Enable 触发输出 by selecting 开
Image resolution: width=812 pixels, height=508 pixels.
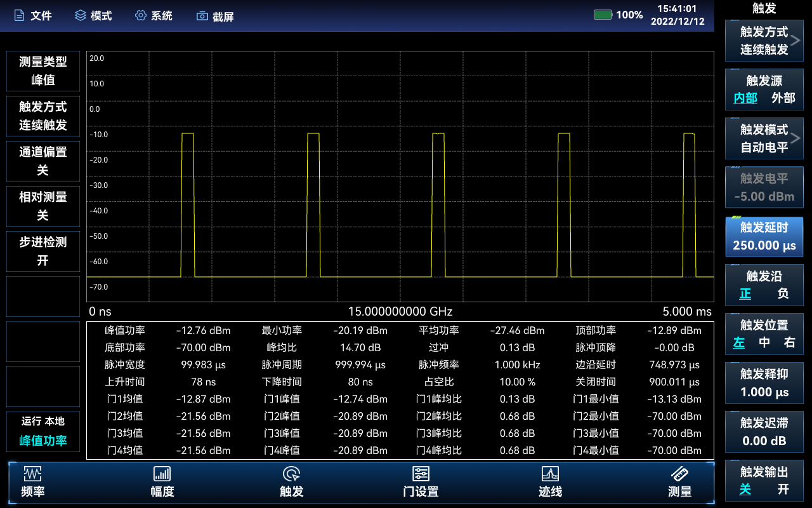785,490
